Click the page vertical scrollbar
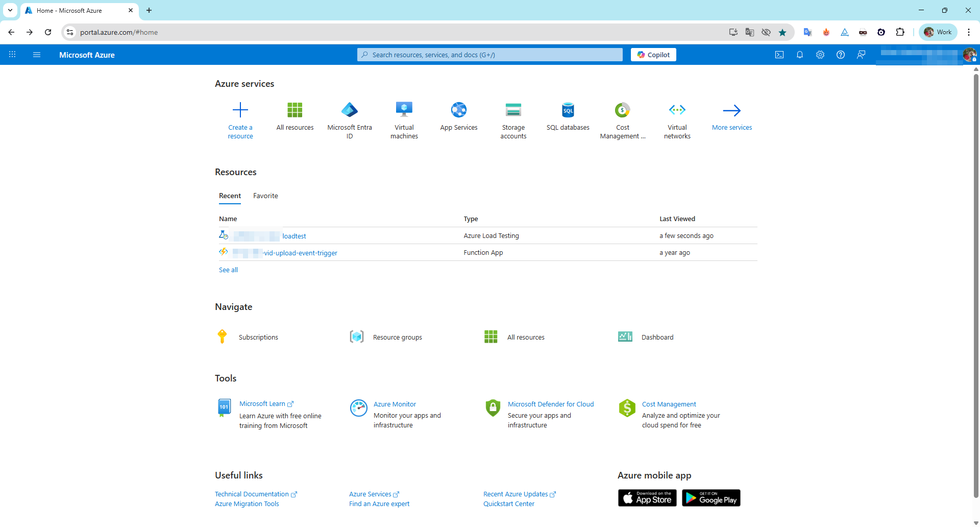 click(976, 286)
